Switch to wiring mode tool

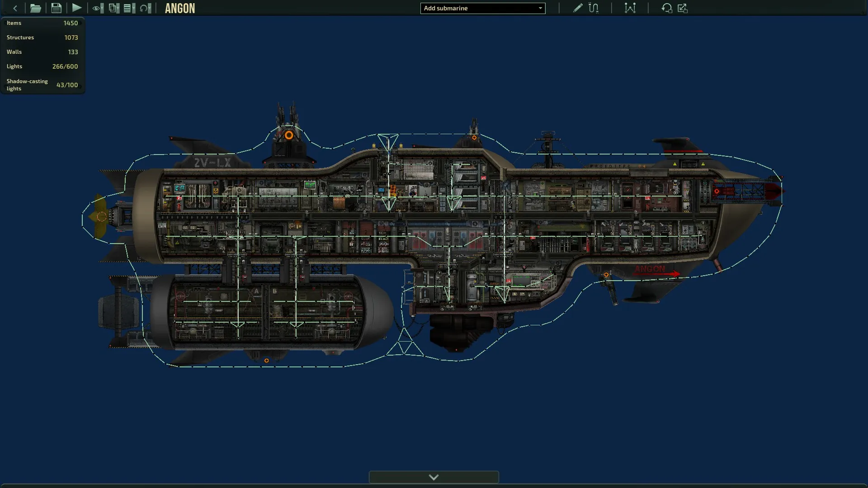(594, 8)
